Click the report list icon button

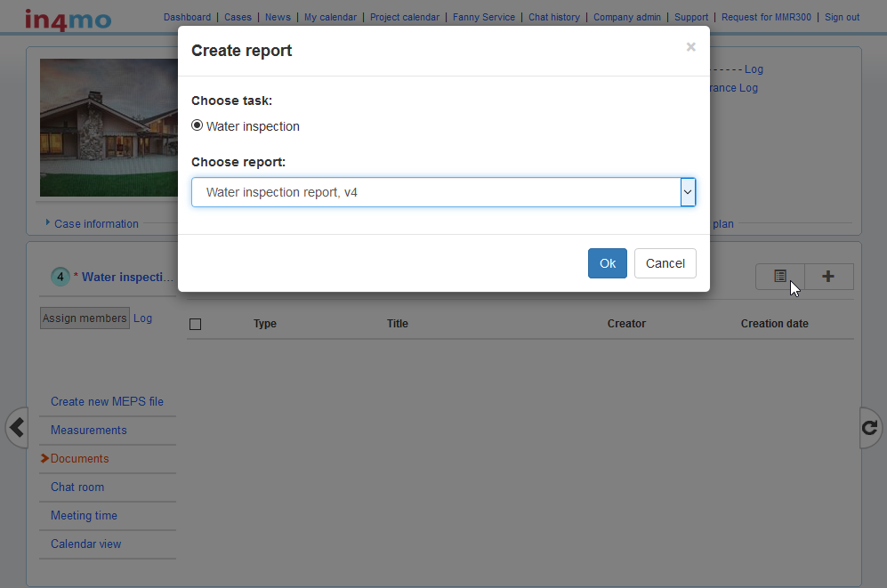click(x=780, y=277)
